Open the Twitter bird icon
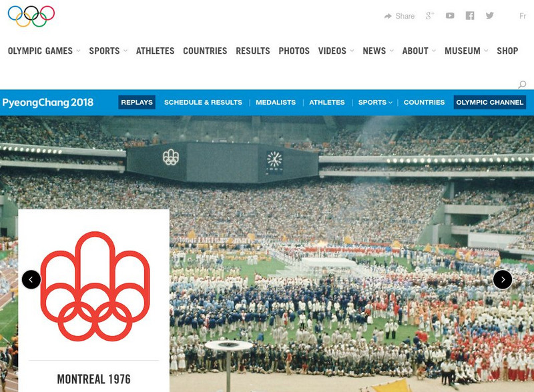 490,15
